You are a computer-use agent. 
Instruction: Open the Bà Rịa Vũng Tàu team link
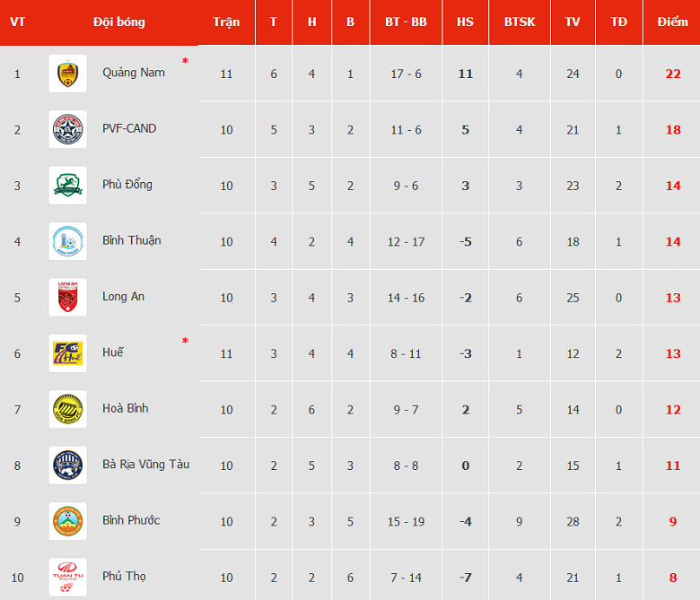click(146, 465)
